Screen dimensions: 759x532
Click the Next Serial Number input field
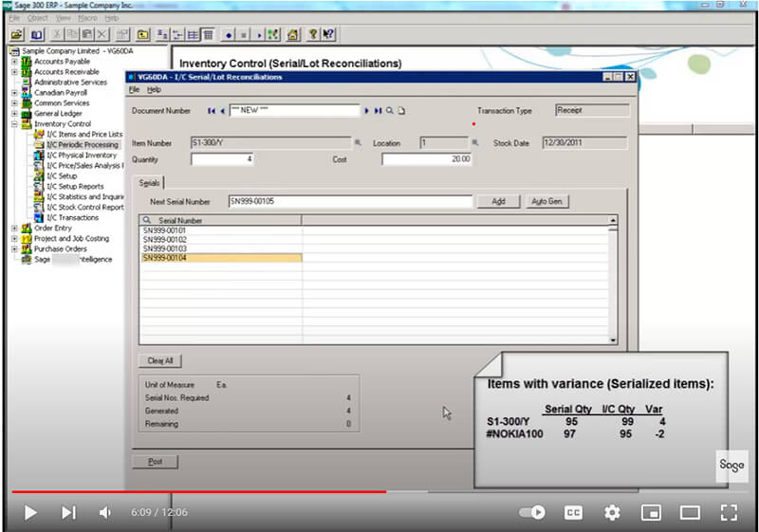tap(350, 201)
